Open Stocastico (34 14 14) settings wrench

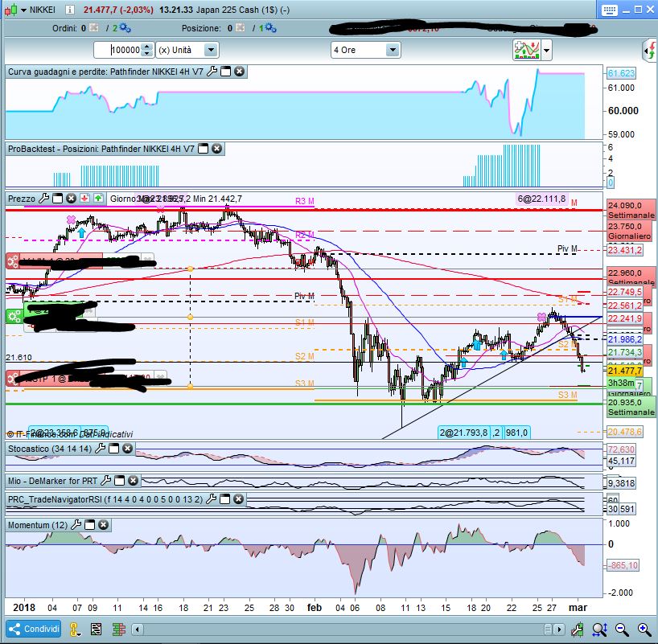point(101,449)
